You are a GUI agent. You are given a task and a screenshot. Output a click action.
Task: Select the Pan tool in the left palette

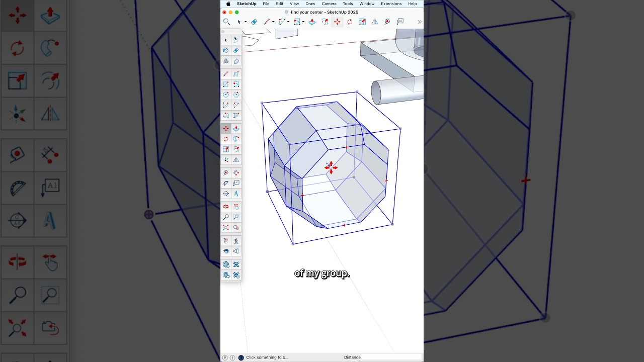point(236,207)
